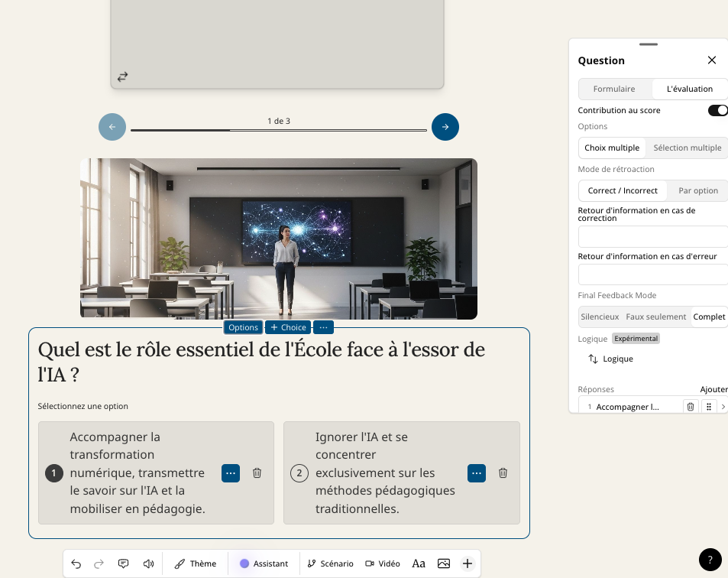The height and width of the screenshot is (578, 728).
Task: Delete the second answer choice with trash icon
Action: click(x=503, y=473)
